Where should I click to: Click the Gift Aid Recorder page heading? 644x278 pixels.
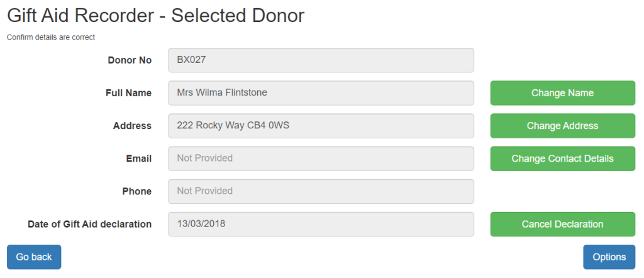click(x=156, y=16)
